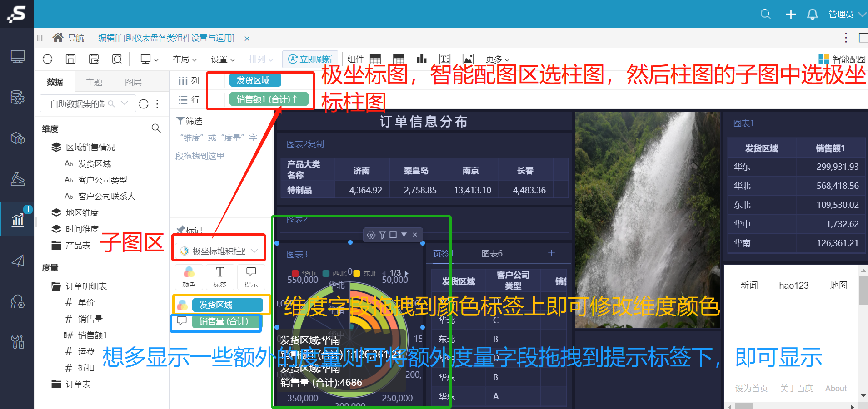
Task: Open the monitor display dropdown
Action: pyautogui.click(x=150, y=59)
